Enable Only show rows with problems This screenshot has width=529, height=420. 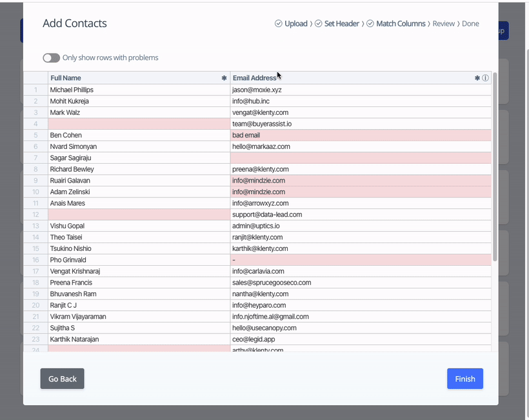coord(51,57)
